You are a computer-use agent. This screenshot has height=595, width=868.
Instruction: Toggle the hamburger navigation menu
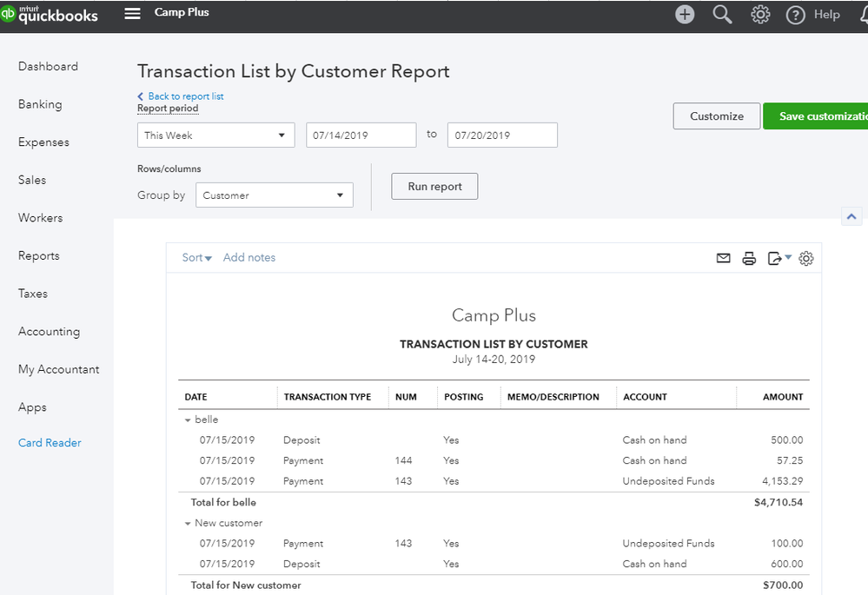click(x=132, y=13)
